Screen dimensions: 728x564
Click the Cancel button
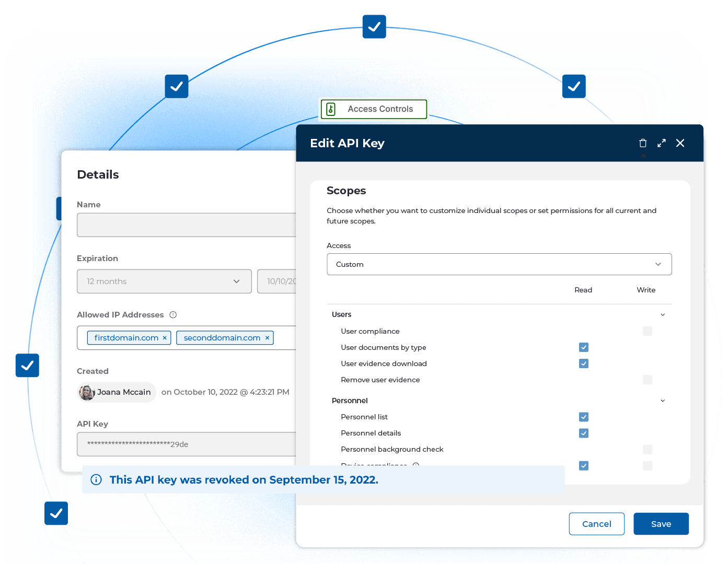[x=596, y=524]
